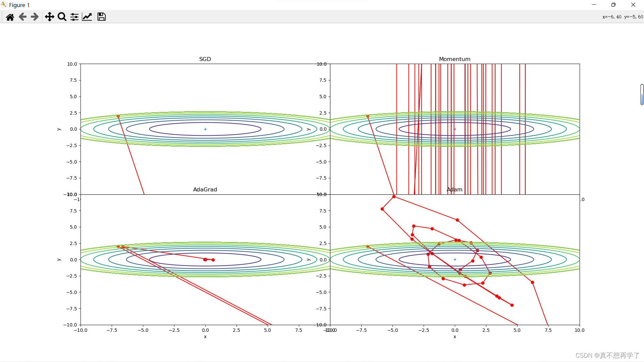Restore down the Figure 1 window
Screen dimensions: 644x362
(x=613, y=5)
